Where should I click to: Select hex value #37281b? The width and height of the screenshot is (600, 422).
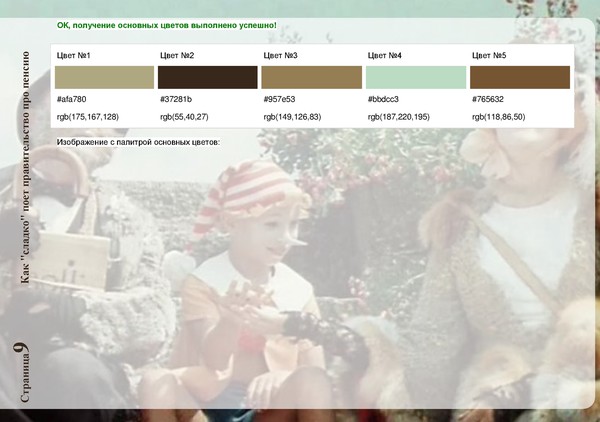(x=176, y=99)
